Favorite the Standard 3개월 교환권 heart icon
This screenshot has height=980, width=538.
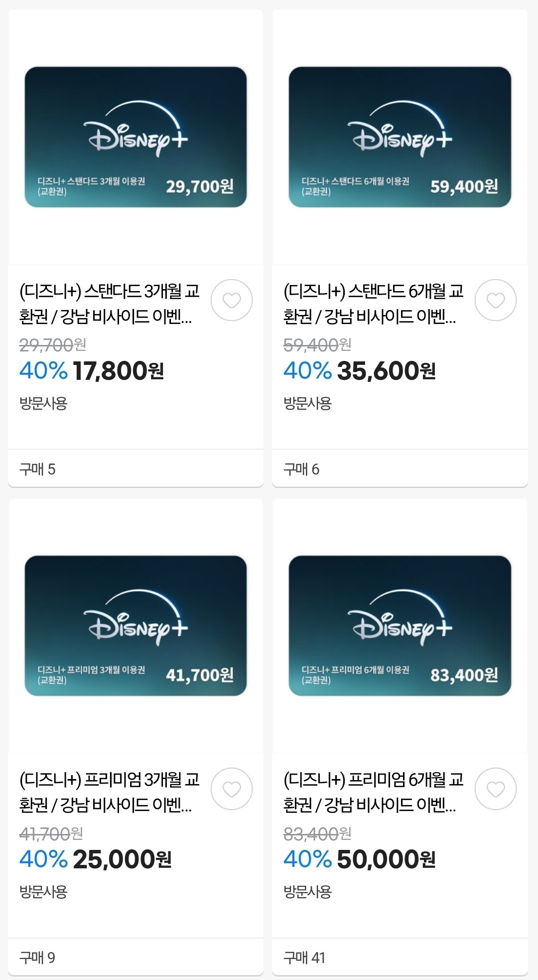point(232,300)
